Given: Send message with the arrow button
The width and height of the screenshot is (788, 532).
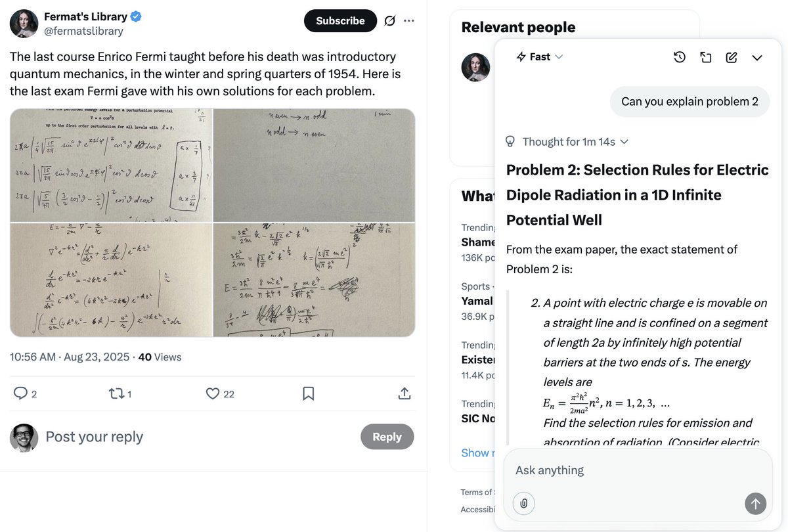Looking at the screenshot, I should 755,504.
